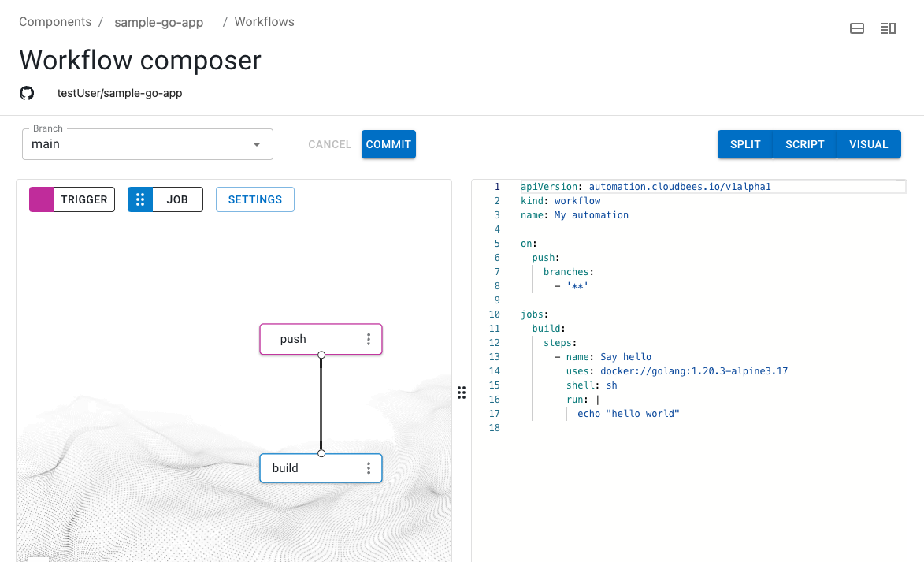This screenshot has height=562, width=924.
Task: Expand the Components breadcrumb
Action: pos(55,21)
